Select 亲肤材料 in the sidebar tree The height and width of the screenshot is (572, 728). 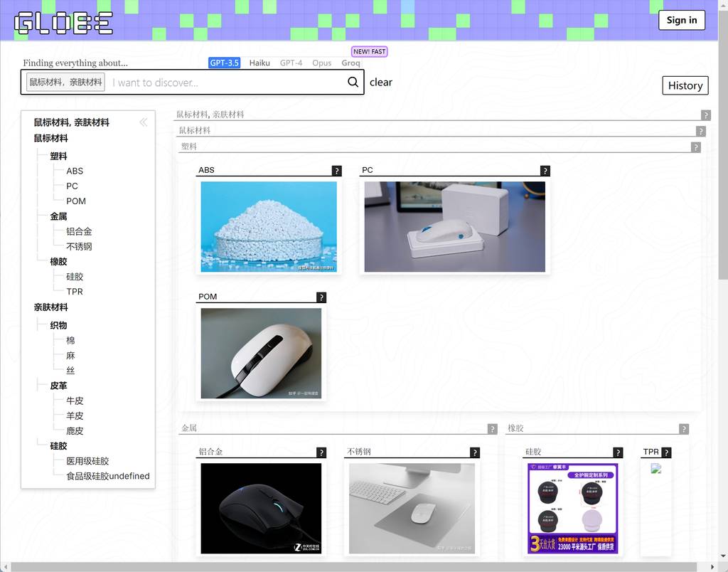click(50, 307)
